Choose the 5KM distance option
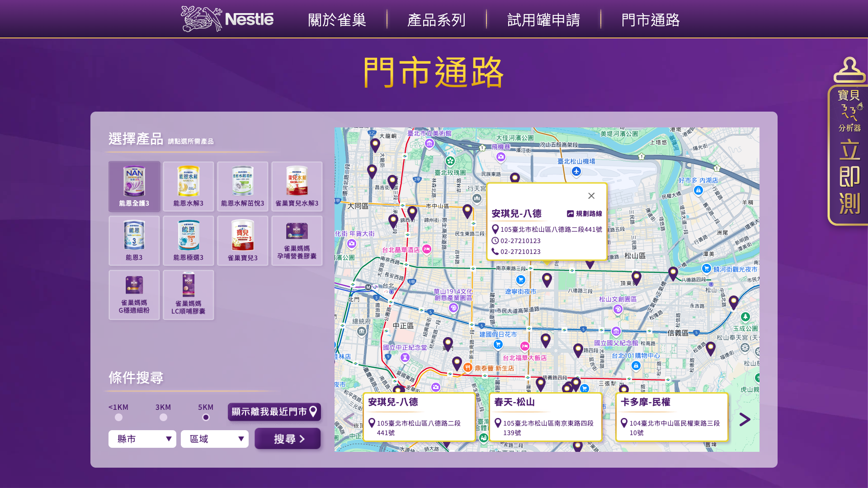Image resolution: width=868 pixels, height=488 pixels. pyautogui.click(x=206, y=417)
